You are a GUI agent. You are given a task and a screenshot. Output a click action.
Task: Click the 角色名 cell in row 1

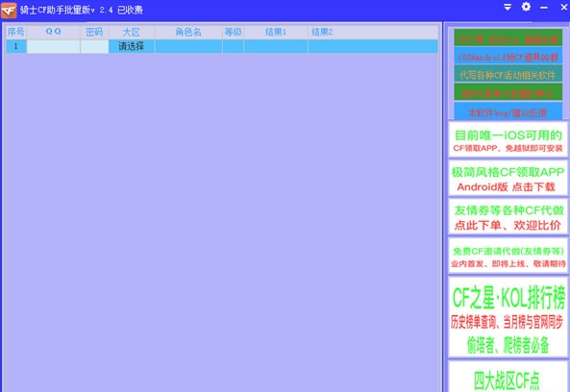(188, 46)
